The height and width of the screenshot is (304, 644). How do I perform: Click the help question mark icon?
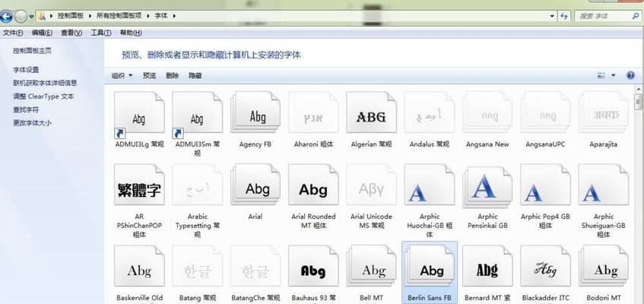(630, 75)
